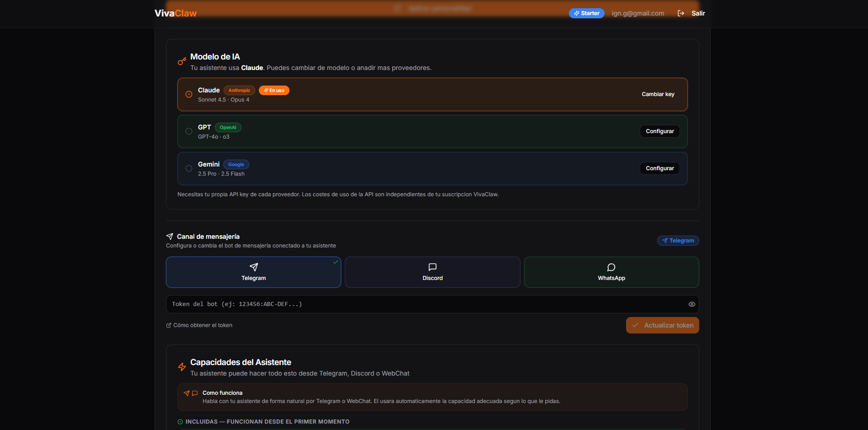
Task: Select the WhatsApp channel tab
Action: [611, 272]
